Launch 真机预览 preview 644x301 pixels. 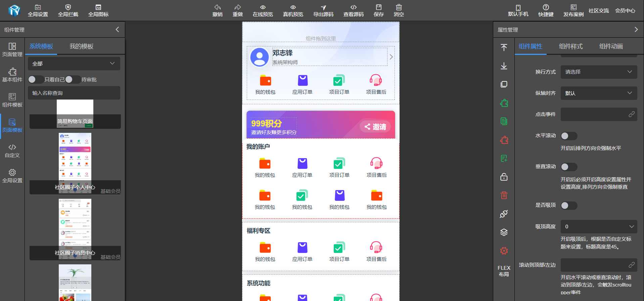pyautogui.click(x=293, y=10)
